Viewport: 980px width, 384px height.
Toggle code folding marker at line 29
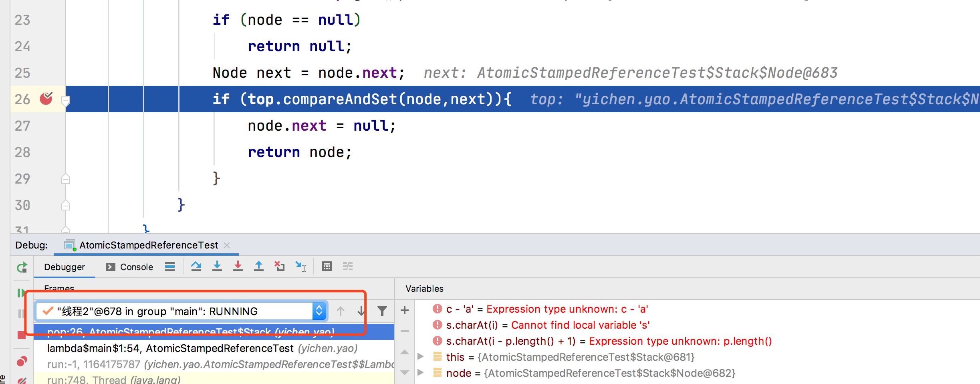click(x=66, y=179)
